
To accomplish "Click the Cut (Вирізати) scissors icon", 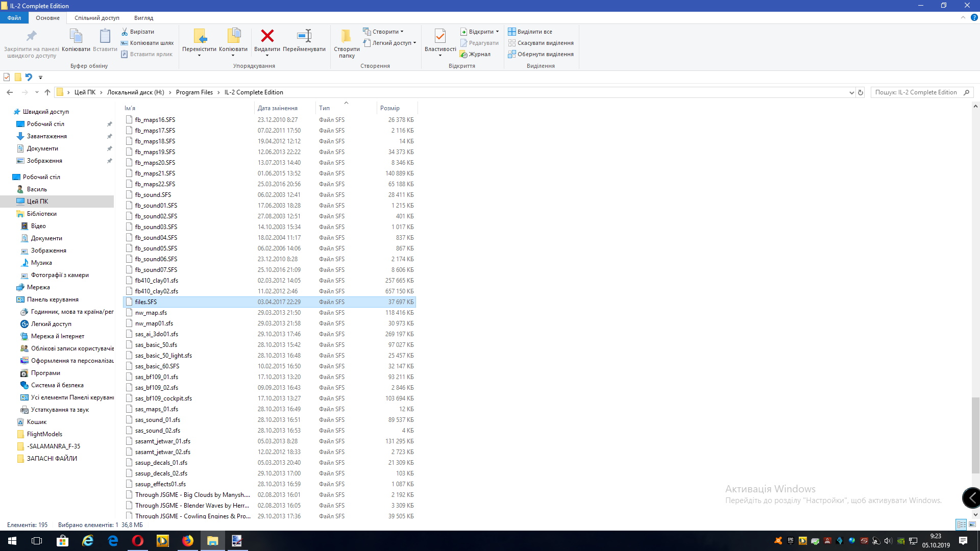I will pos(125,32).
